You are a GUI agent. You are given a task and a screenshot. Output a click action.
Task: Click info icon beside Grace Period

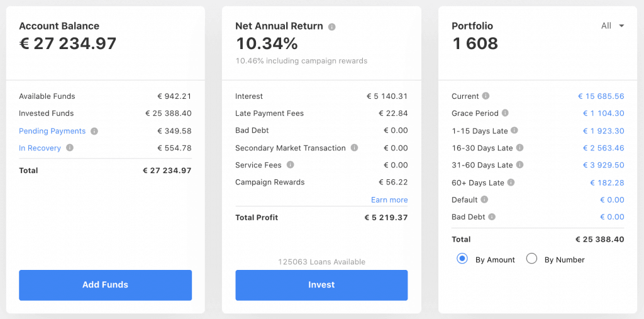tap(506, 113)
